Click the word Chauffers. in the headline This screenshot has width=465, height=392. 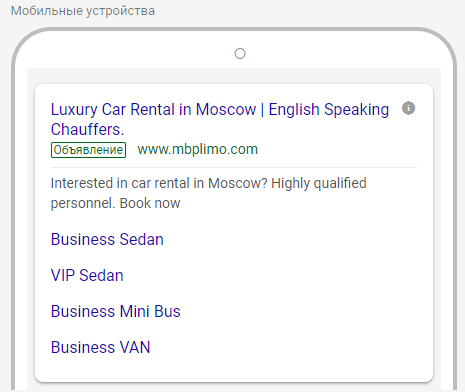coord(87,129)
